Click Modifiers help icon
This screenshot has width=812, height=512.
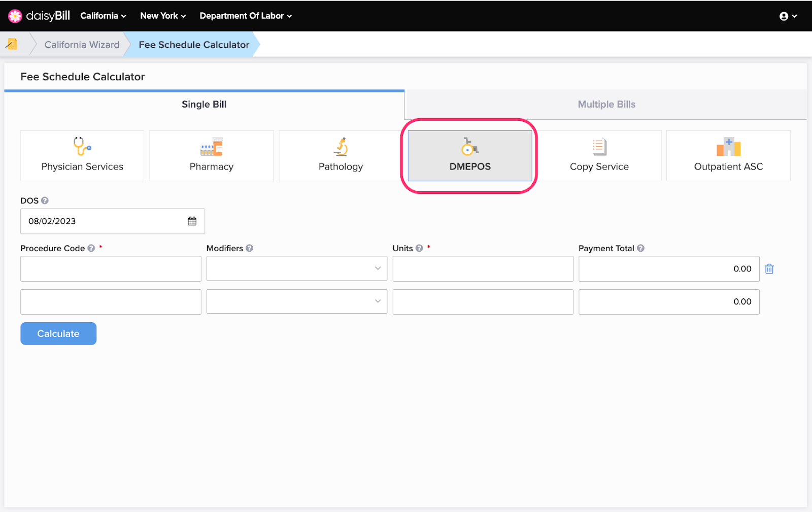click(x=249, y=248)
